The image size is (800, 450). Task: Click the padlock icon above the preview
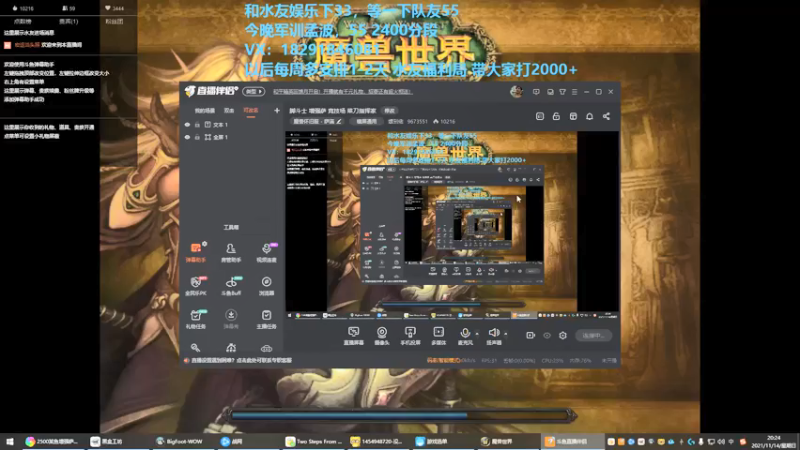coord(556,116)
